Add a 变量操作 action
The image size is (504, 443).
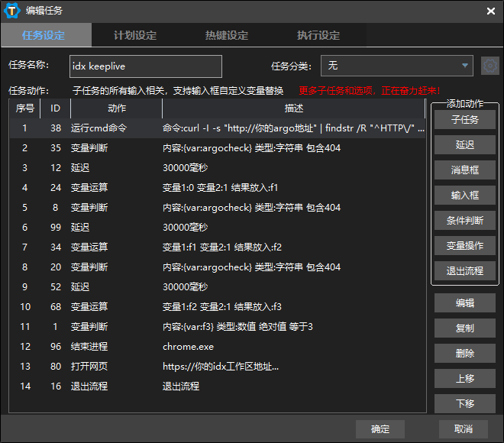465,246
